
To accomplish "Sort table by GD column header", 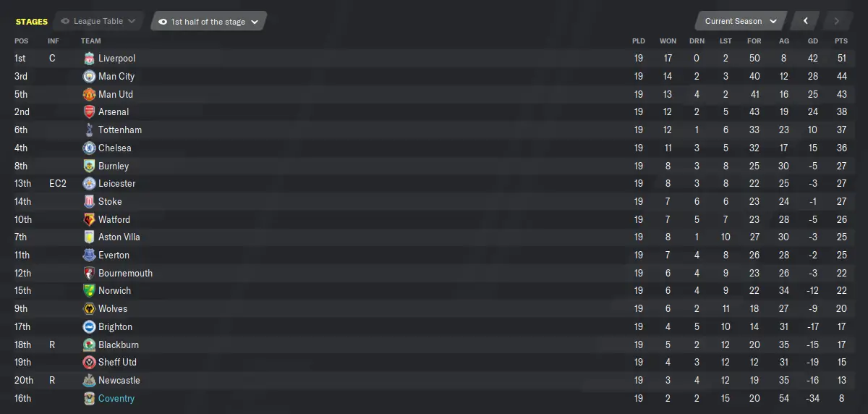I will tap(813, 41).
